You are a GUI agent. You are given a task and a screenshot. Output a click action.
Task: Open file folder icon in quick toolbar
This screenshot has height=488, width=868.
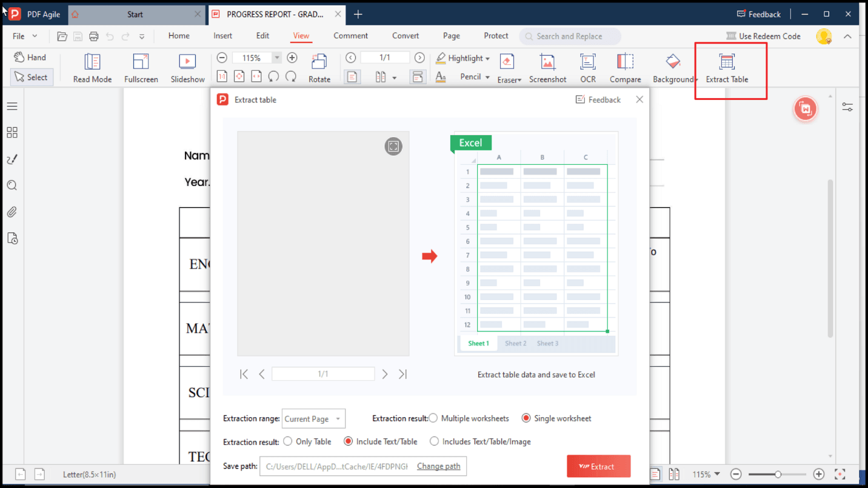pyautogui.click(x=62, y=36)
